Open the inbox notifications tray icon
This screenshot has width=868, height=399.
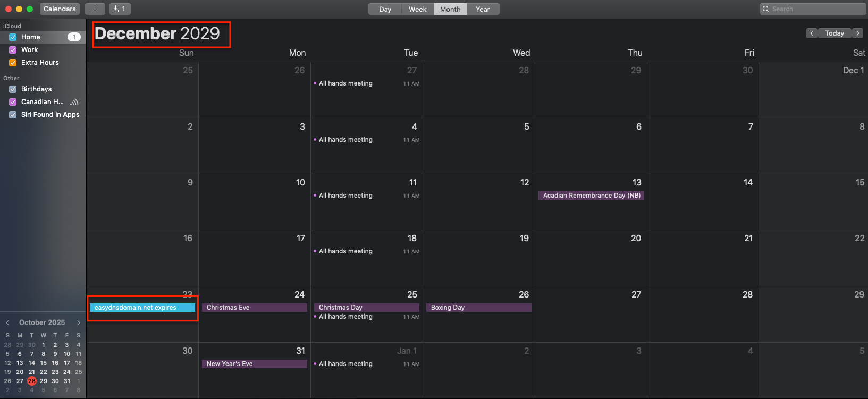(x=119, y=9)
